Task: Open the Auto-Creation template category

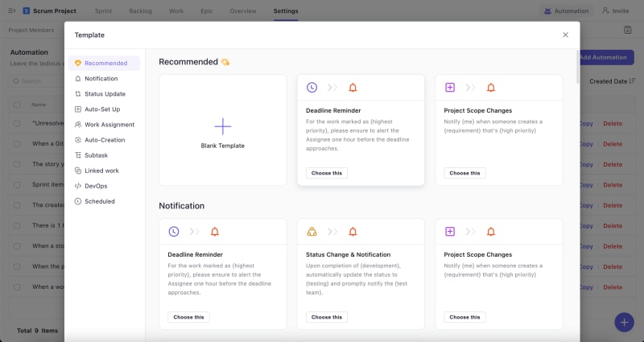Action: pos(104,140)
